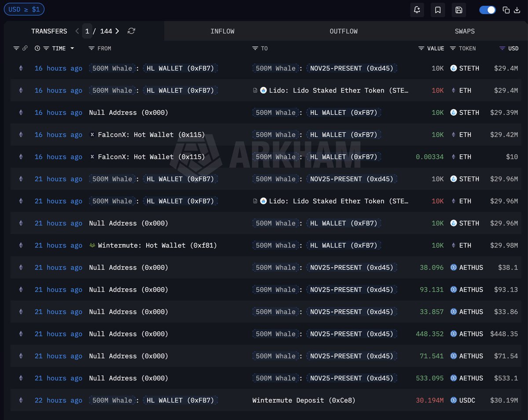Remove the USD ≥ $1 filter chip

[24, 9]
